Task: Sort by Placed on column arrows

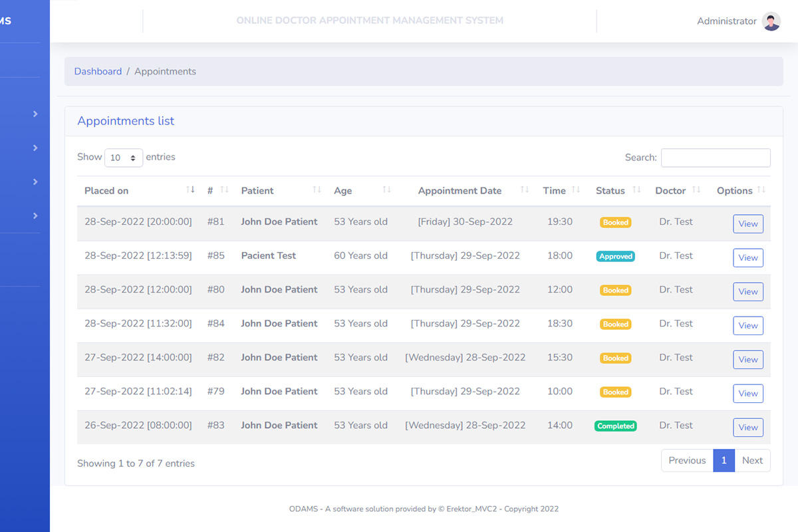Action: click(x=191, y=190)
